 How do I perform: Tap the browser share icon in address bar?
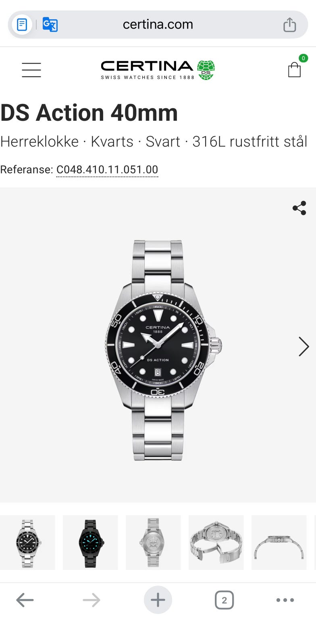click(289, 25)
